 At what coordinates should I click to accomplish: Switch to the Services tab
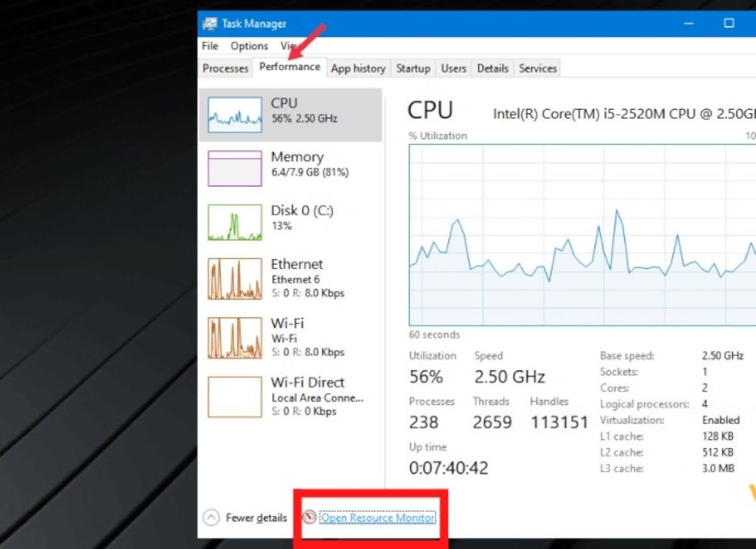537,69
